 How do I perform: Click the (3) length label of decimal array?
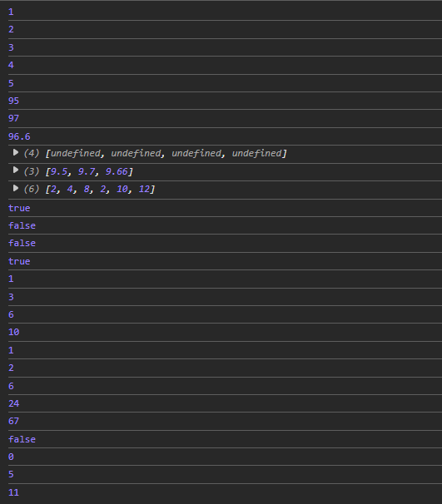click(31, 171)
